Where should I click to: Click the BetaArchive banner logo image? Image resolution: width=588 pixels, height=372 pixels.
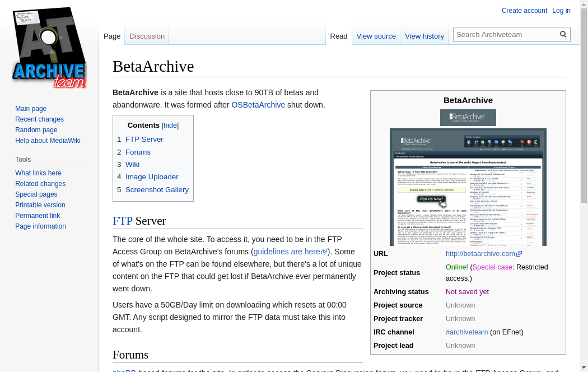pos(468,118)
